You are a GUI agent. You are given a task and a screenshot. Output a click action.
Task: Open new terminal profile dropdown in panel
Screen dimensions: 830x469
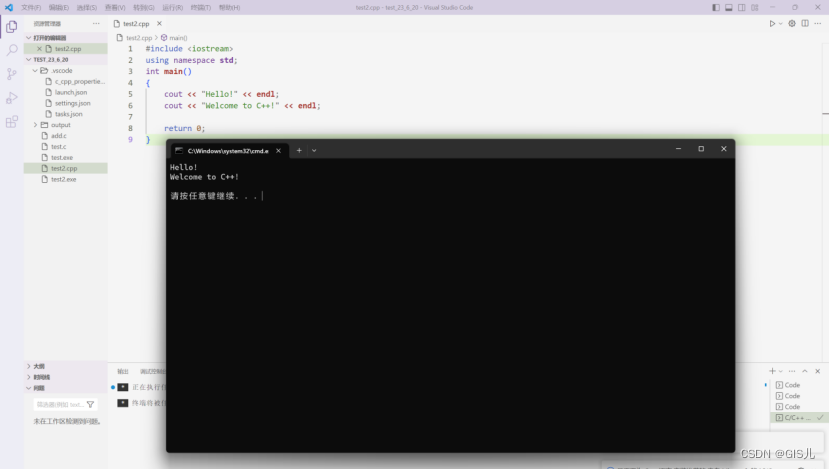point(781,372)
